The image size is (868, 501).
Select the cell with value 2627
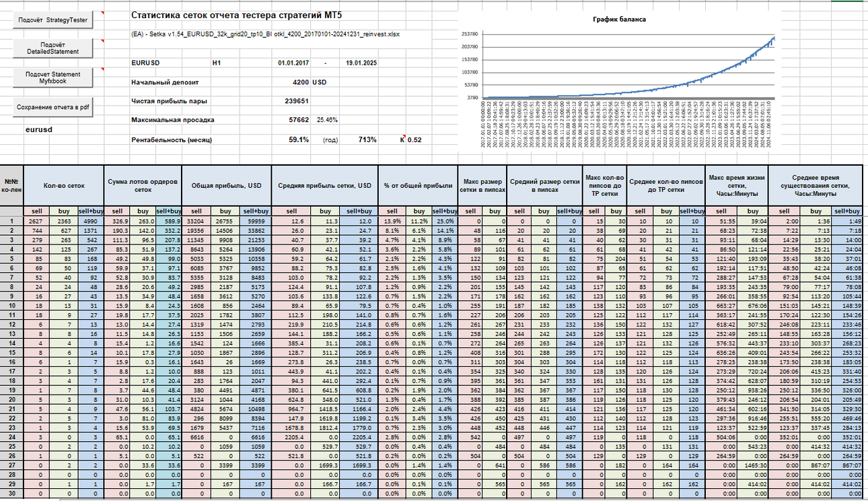[36, 221]
